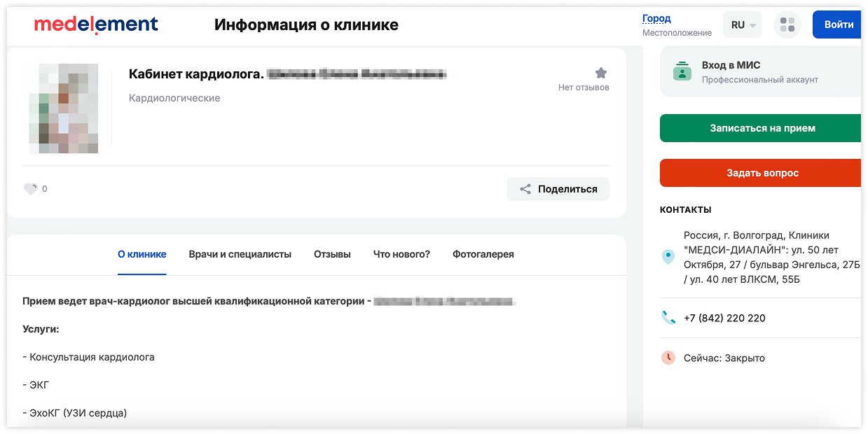Image resolution: width=868 pixels, height=434 pixels.
Task: Open the apps grid icon in header
Action: (787, 24)
